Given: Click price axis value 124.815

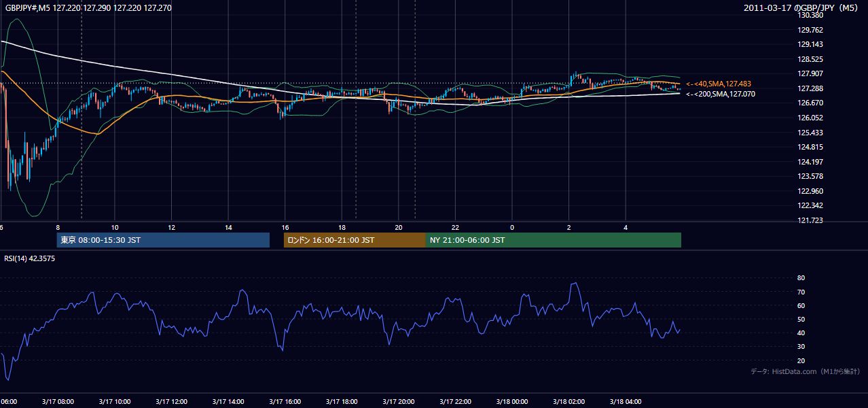Looking at the screenshot, I should [x=810, y=147].
